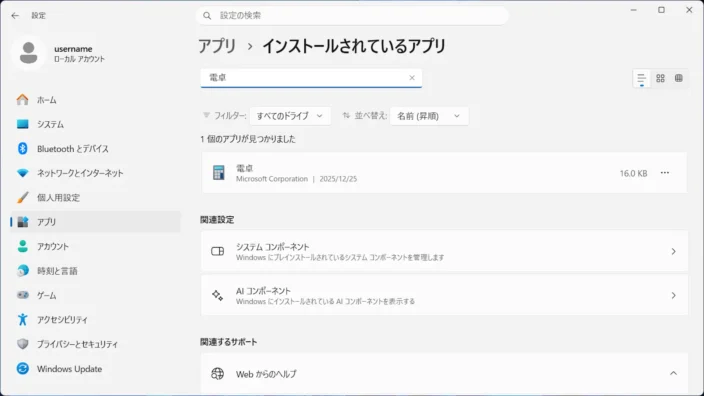Click the ネットワークとインターネット wifi icon
704x396 pixels.
[x=22, y=173]
